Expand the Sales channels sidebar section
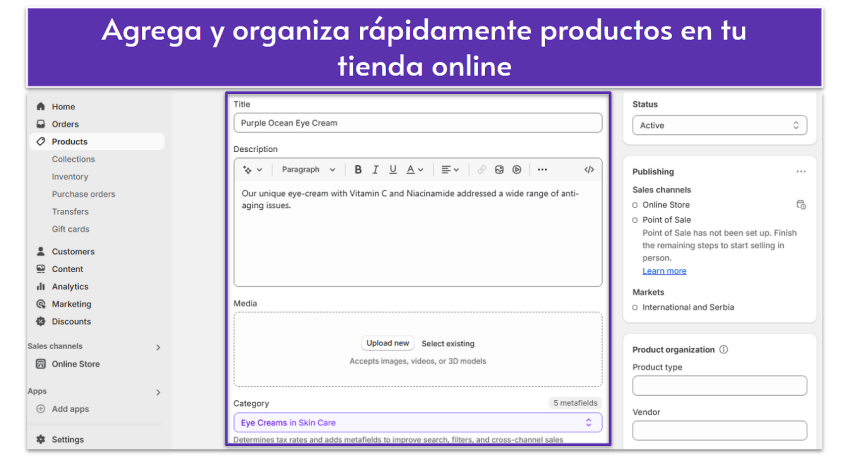The height and width of the screenshot is (458, 850). [158, 347]
